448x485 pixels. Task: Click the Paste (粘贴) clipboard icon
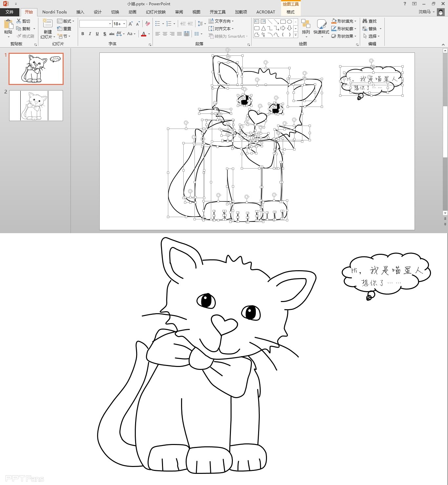coord(8,24)
